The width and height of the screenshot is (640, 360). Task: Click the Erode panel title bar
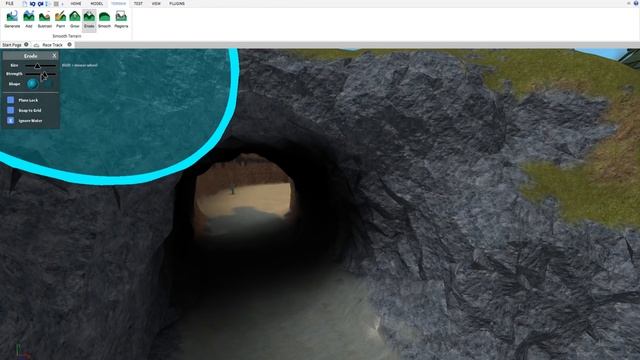tap(31, 56)
